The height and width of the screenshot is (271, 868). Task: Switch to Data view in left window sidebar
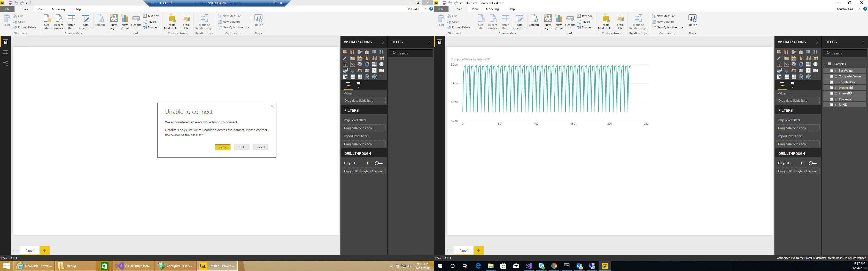pyautogui.click(x=5, y=52)
